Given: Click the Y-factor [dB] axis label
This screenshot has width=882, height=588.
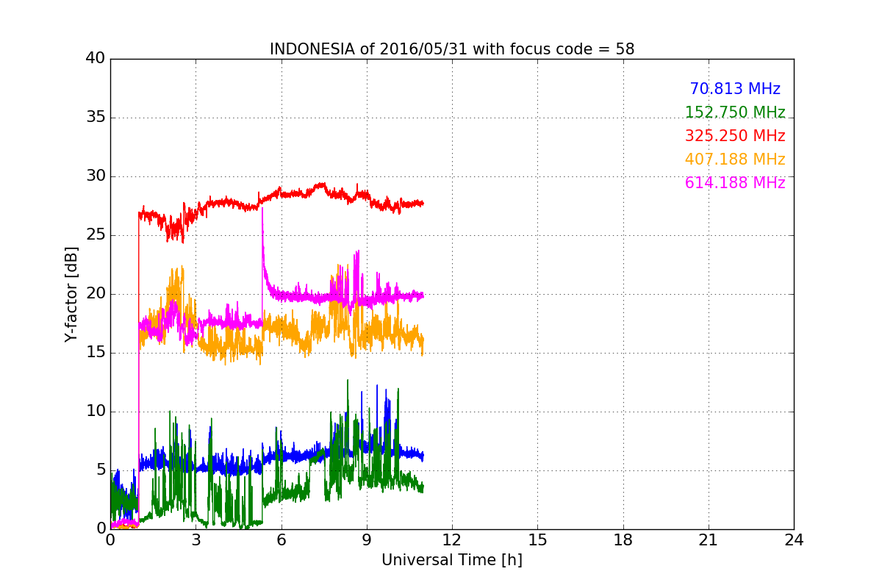Looking at the screenshot, I should [x=71, y=294].
